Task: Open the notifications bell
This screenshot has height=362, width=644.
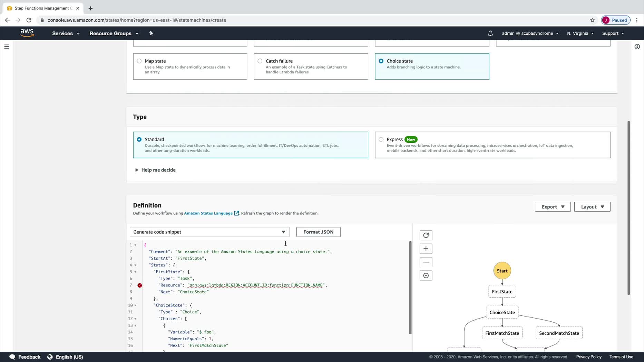Action: click(490, 33)
